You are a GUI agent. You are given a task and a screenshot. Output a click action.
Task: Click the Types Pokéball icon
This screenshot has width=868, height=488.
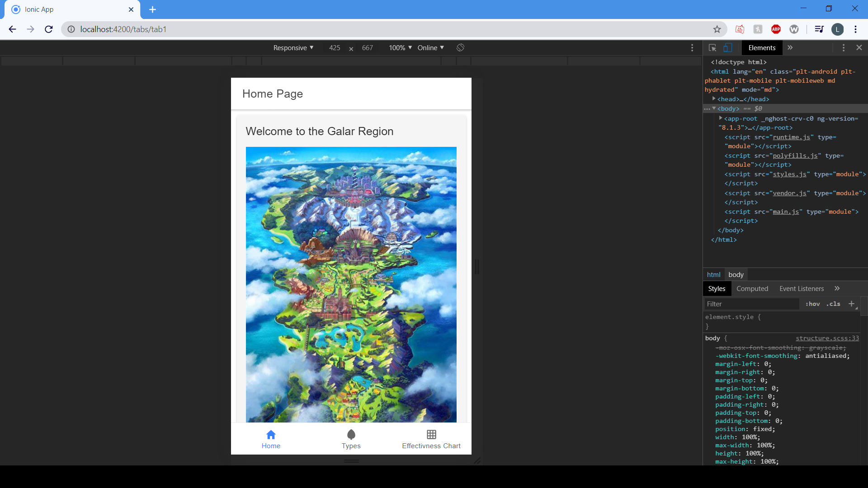[x=351, y=434]
